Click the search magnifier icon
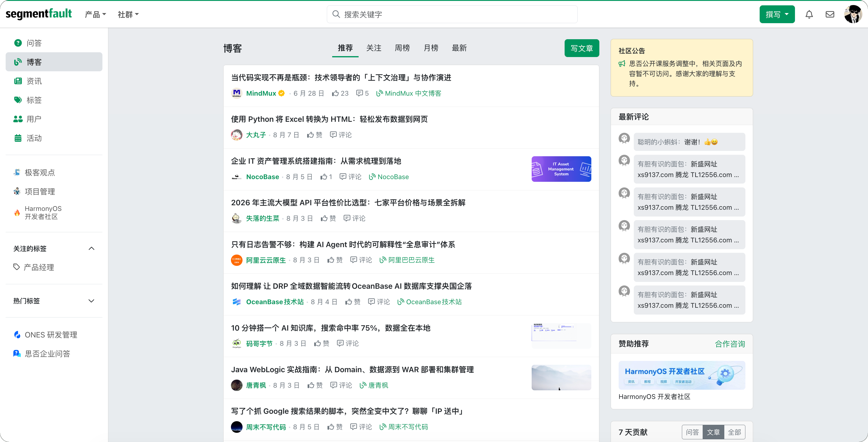Viewport: 868px width, 442px height. [x=336, y=14]
